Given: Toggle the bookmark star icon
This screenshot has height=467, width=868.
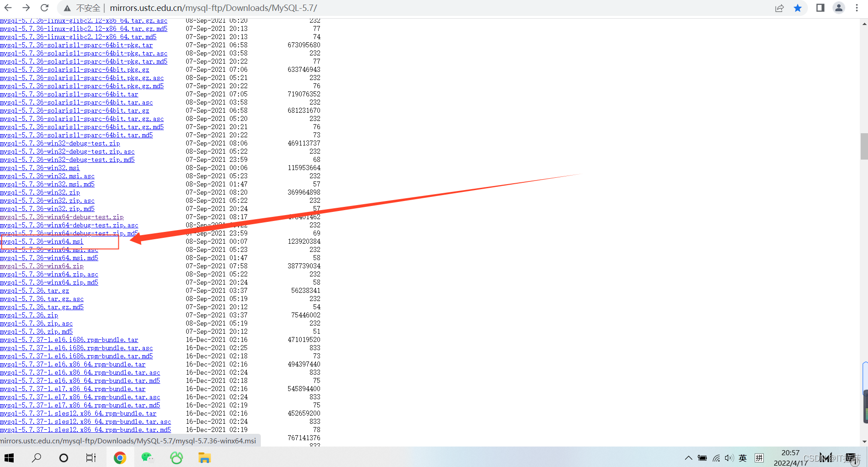Looking at the screenshot, I should coord(797,8).
